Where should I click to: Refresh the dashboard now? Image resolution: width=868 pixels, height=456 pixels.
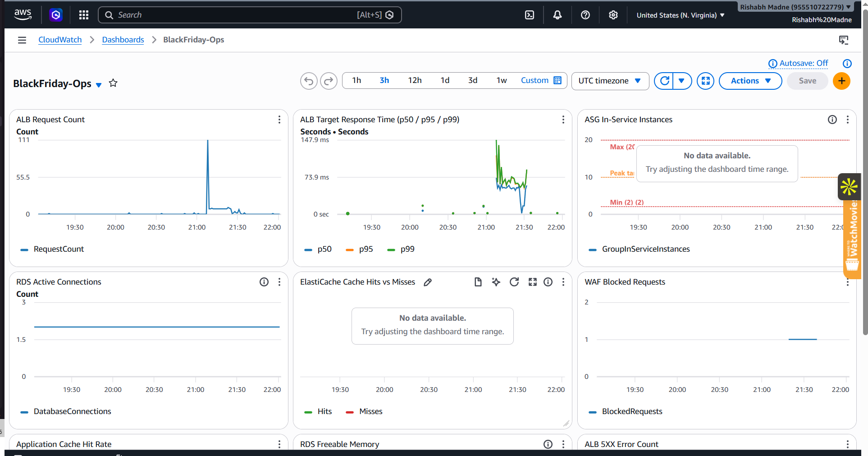pos(664,81)
